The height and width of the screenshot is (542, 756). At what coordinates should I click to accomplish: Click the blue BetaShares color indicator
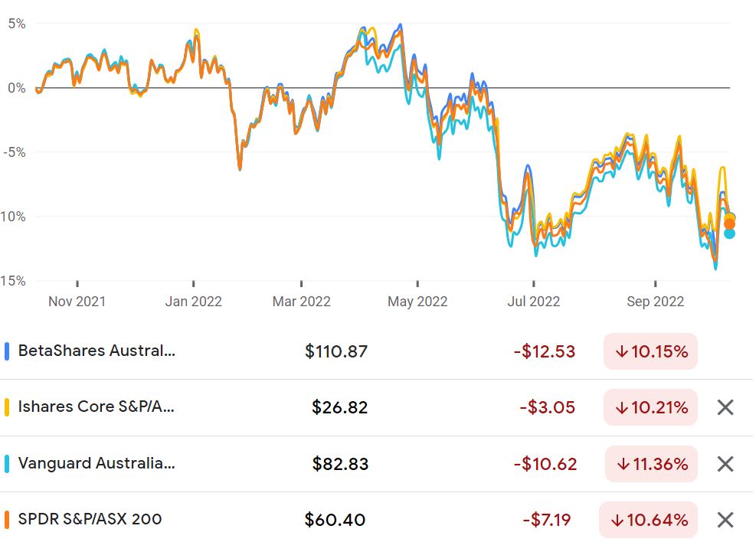(7, 351)
